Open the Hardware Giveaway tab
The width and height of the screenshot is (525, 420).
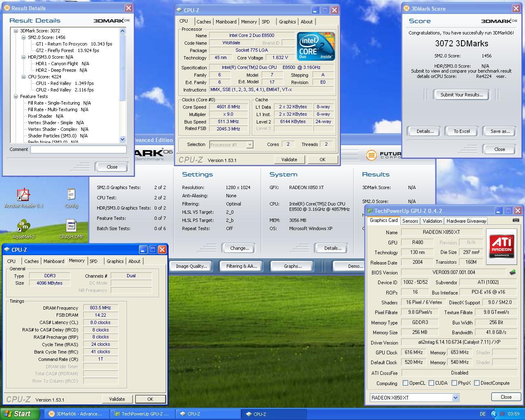click(466, 221)
